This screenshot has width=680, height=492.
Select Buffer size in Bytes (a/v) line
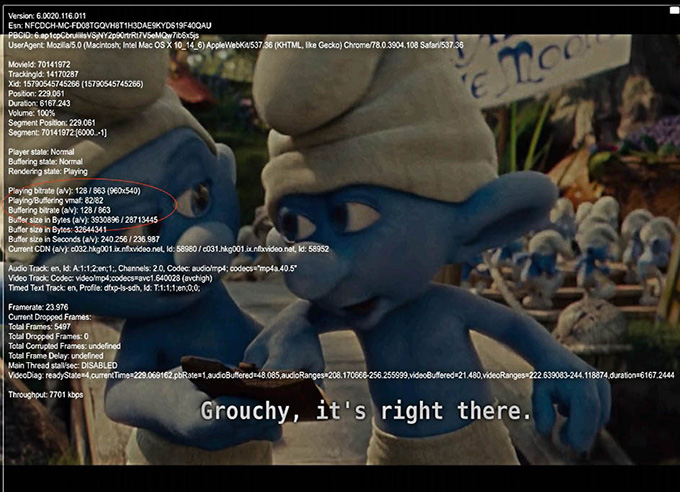tap(83, 220)
